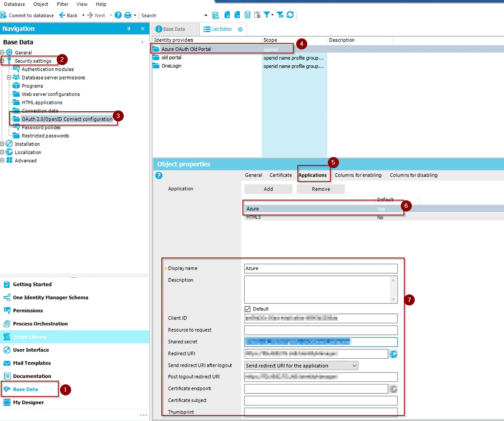The height and width of the screenshot is (421, 504).
Task: Pin the Navigation panel
Action: point(129,29)
